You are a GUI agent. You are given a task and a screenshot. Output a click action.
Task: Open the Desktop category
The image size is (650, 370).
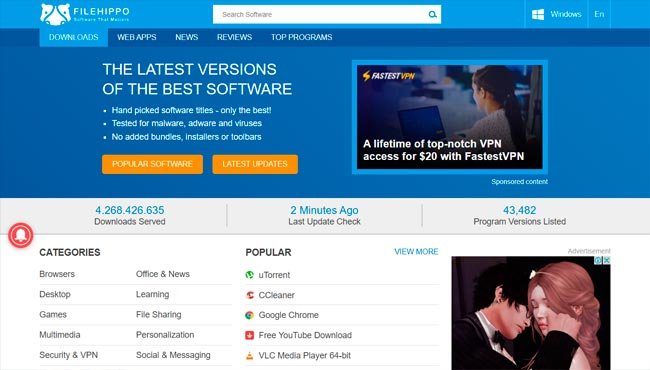pos(55,294)
